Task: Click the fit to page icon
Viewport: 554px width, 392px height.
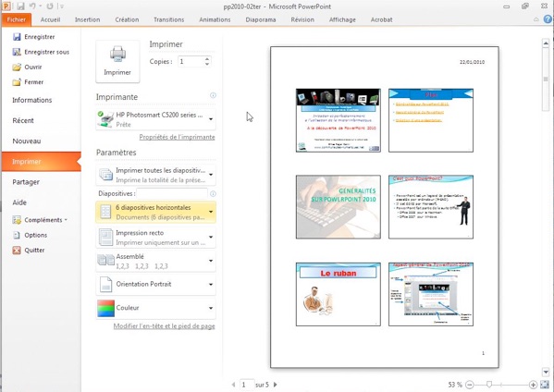Action: point(545,385)
